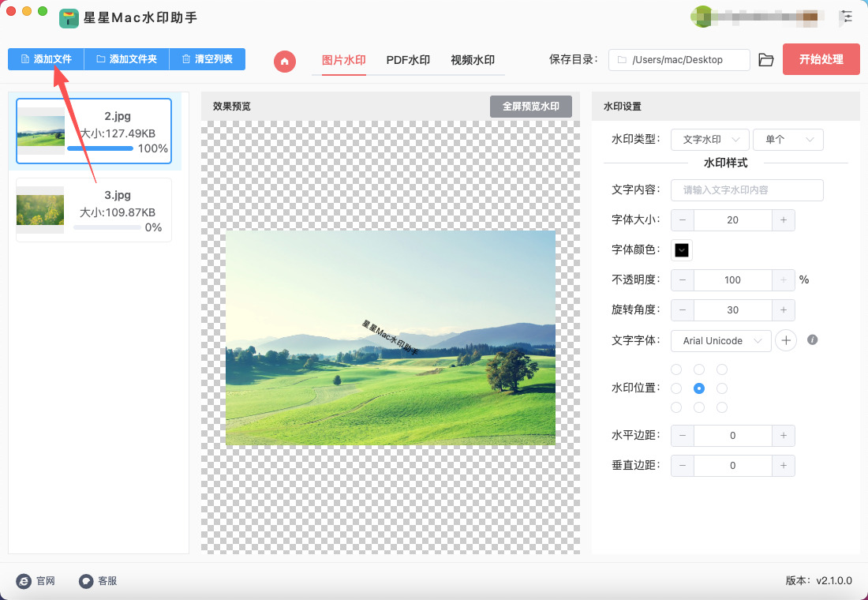Image resolution: width=868 pixels, height=600 pixels.
Task: Open the black font color swatch
Action: 682,250
